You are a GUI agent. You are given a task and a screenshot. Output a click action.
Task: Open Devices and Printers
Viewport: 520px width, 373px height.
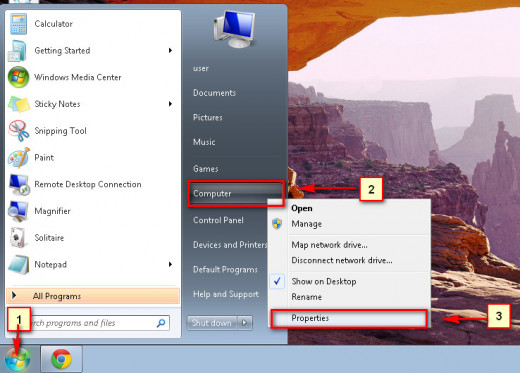230,245
